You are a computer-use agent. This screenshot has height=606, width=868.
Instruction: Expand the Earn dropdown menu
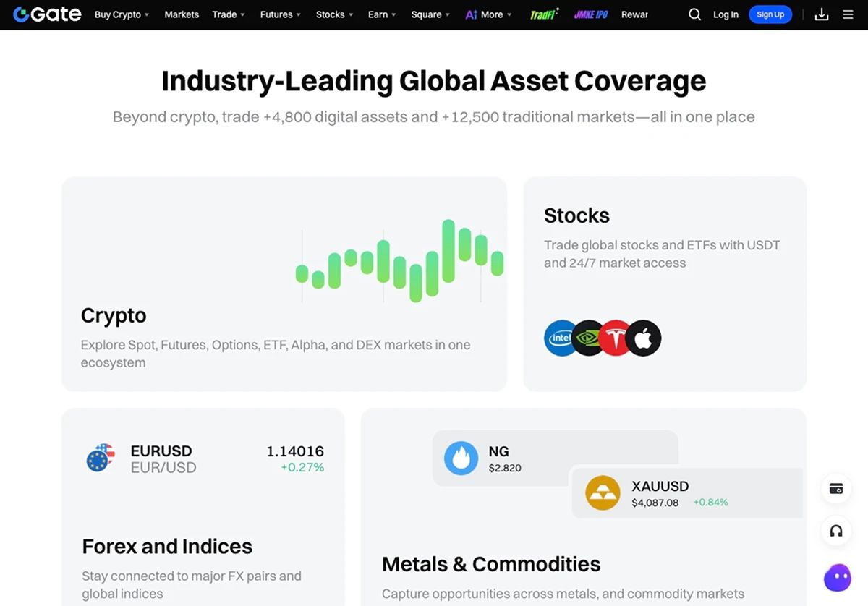point(382,14)
